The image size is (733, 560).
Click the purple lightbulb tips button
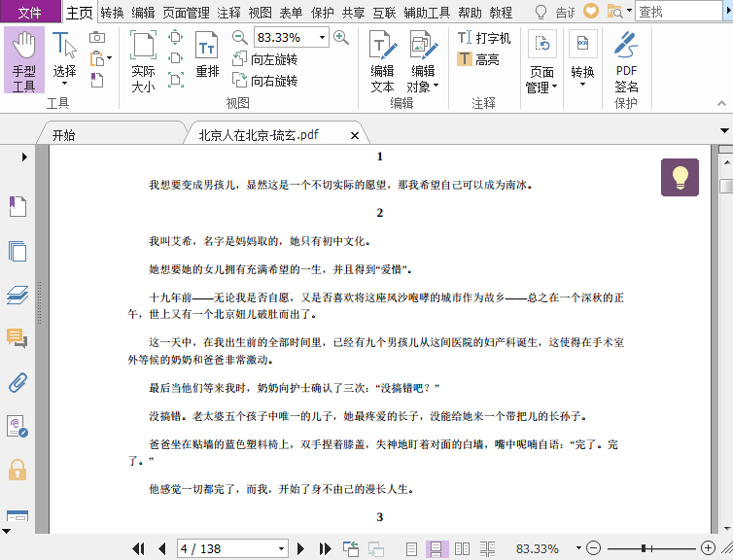680,177
